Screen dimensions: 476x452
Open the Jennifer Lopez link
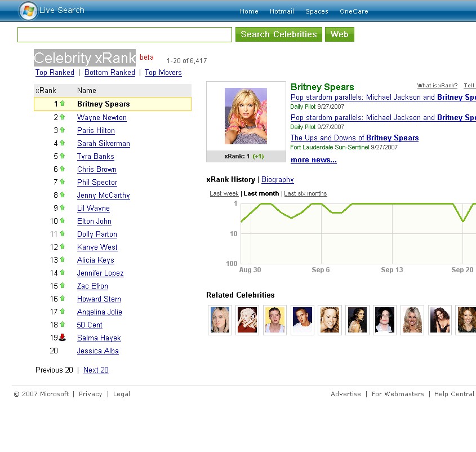point(100,273)
